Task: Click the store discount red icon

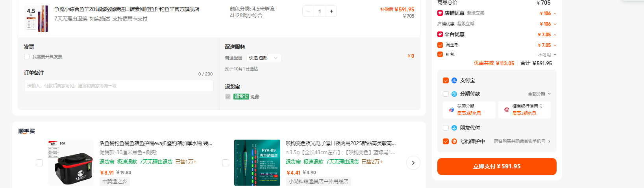Action: [440, 13]
